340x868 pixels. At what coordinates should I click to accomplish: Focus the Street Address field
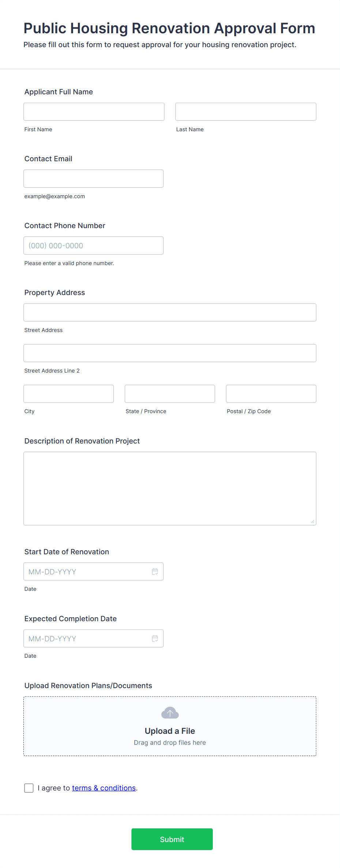tap(170, 312)
